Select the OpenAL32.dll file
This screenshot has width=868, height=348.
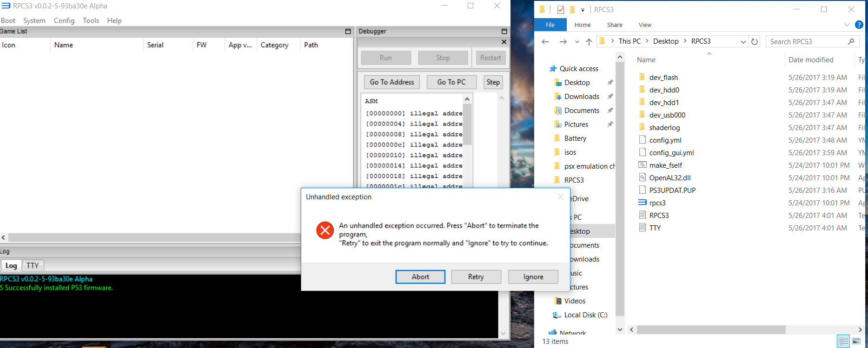670,177
